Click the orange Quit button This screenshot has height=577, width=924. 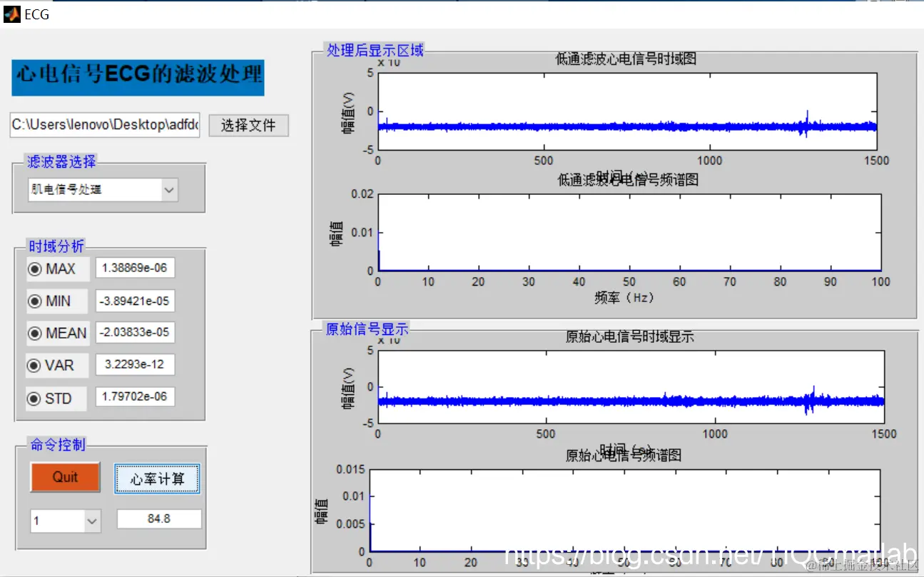click(x=65, y=477)
